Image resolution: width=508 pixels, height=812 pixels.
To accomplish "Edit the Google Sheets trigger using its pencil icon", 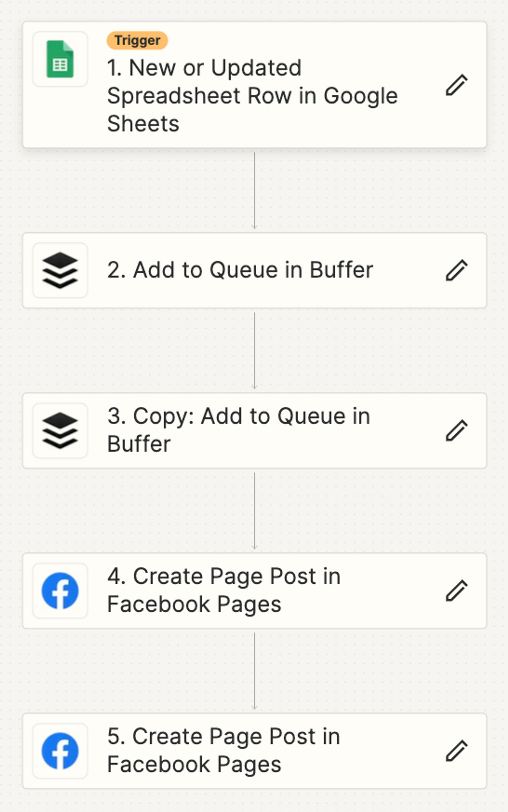I will pyautogui.click(x=457, y=85).
